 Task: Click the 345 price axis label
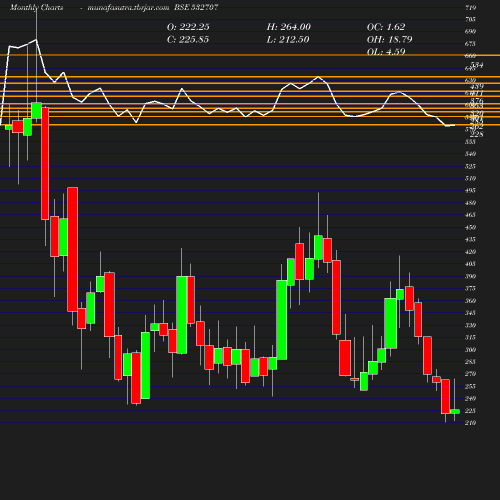click(470, 313)
